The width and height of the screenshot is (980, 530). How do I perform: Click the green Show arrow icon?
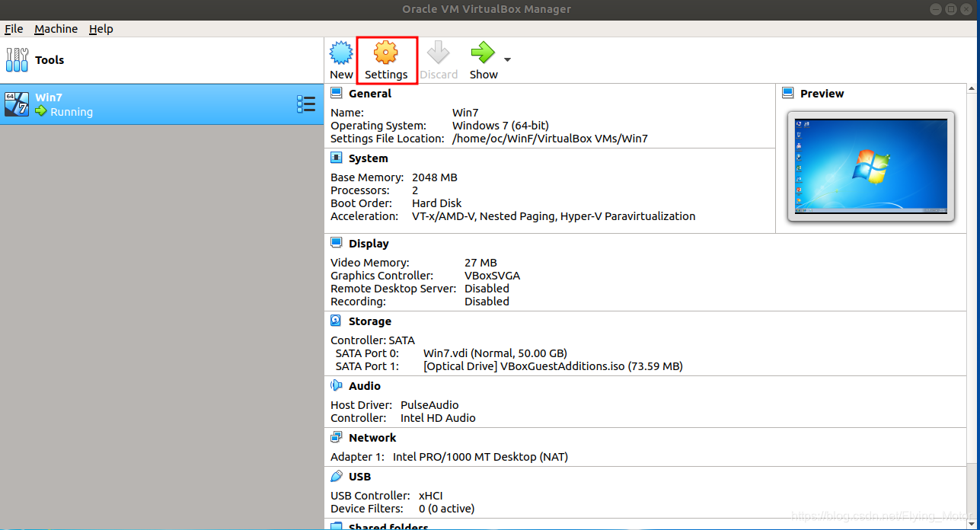pyautogui.click(x=483, y=53)
